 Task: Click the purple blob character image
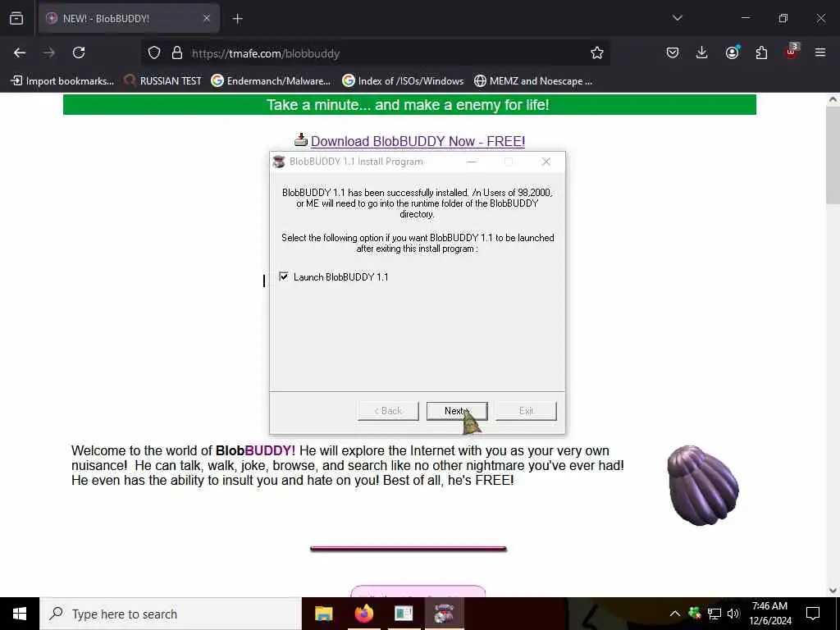coord(703,485)
